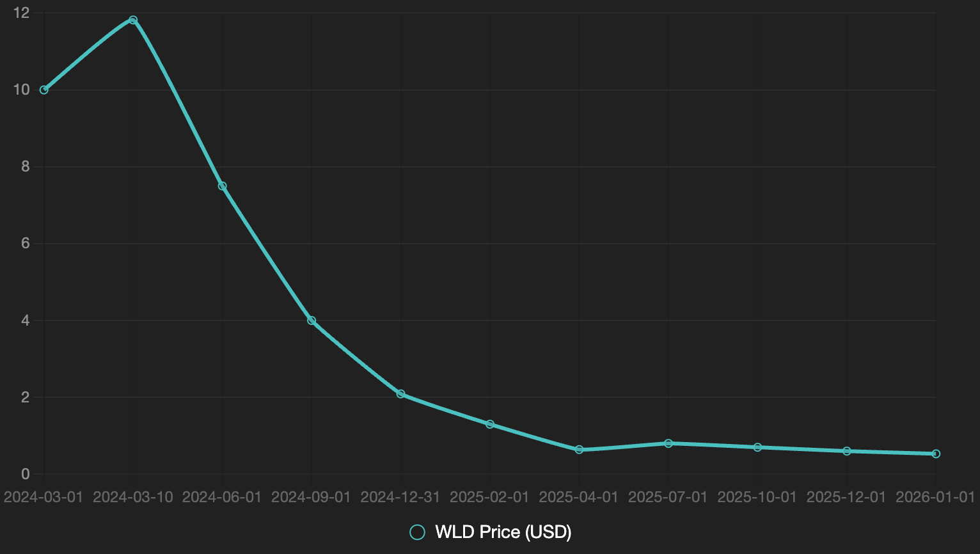Viewport: 980px width, 554px height.
Task: Select the 2025-12-01 data point
Action: [847, 451]
